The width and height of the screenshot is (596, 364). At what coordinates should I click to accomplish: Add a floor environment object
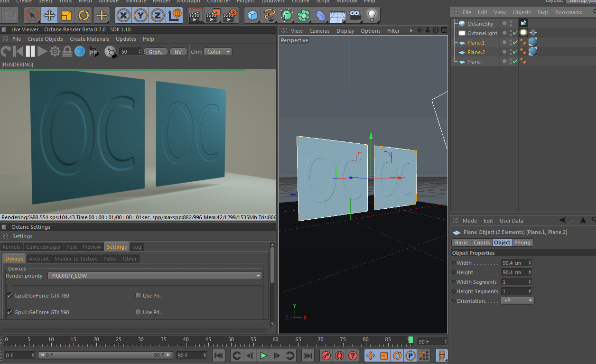click(x=338, y=16)
